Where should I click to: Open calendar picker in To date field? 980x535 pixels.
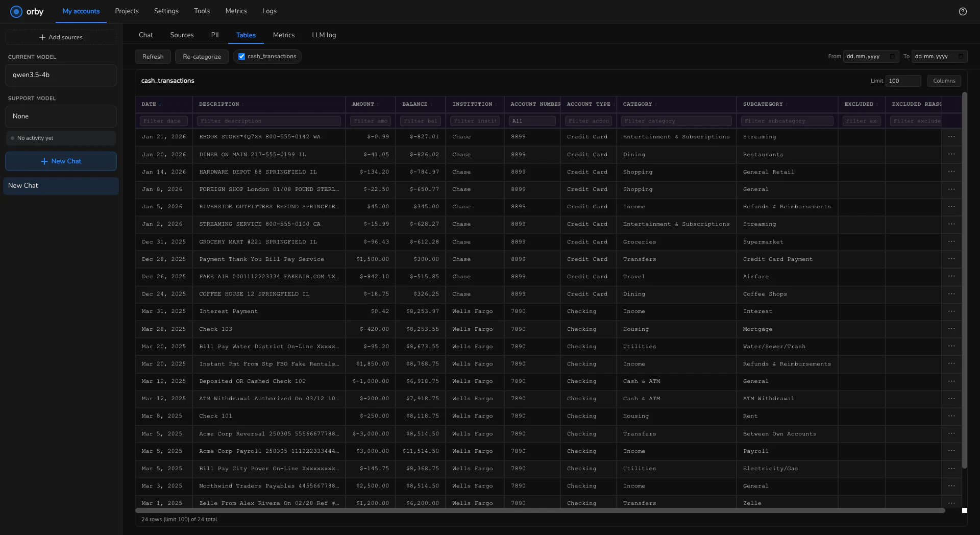[x=961, y=56]
